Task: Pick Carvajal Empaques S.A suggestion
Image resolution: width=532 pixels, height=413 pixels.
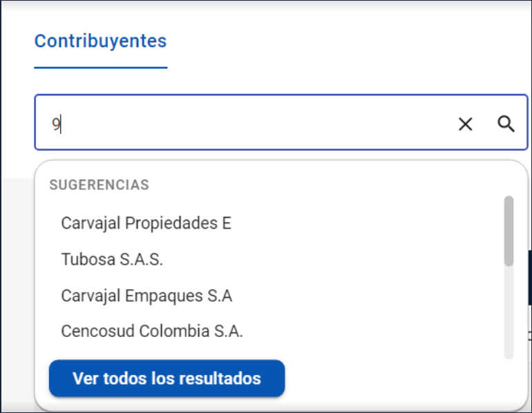Action: point(146,296)
